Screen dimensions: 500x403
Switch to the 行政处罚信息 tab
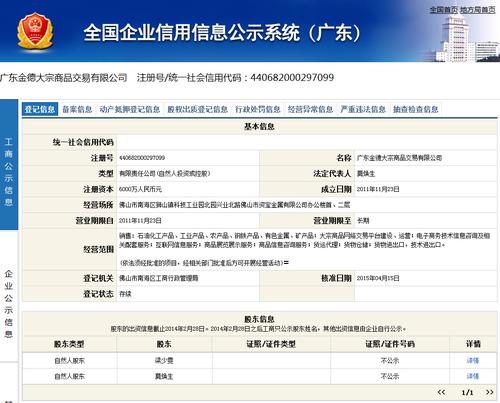coord(258,109)
